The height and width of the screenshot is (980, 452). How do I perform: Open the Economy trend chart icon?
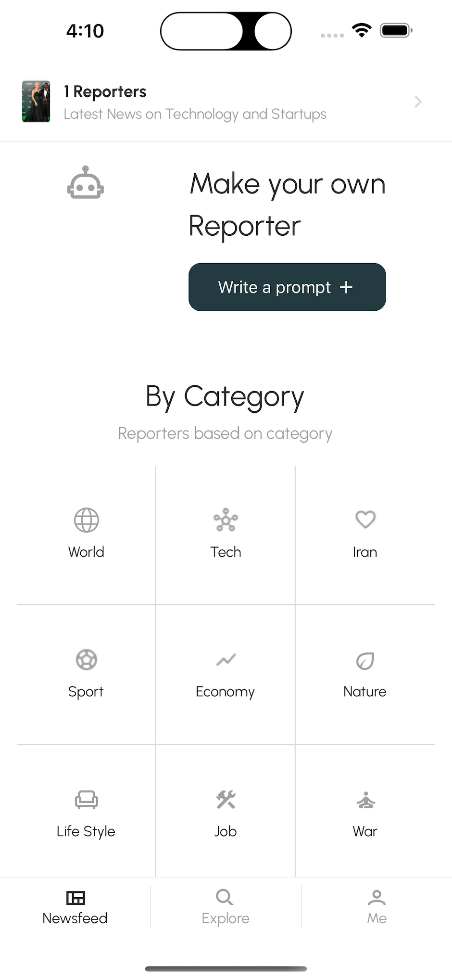pyautogui.click(x=226, y=660)
